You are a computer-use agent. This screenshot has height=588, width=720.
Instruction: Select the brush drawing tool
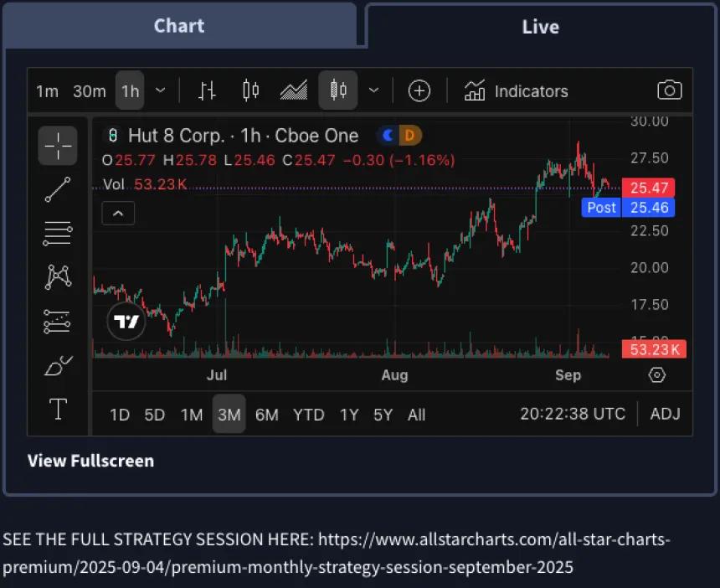[x=58, y=365]
